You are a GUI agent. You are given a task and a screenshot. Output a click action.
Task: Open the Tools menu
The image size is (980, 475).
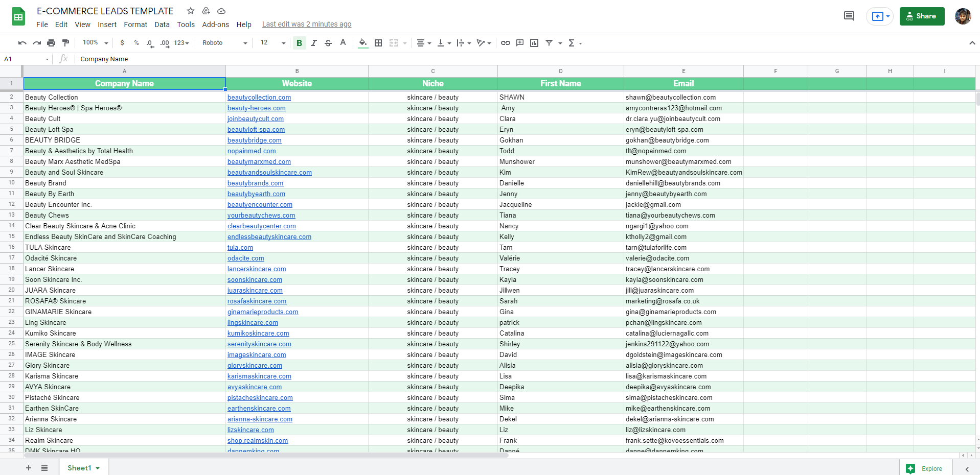pyautogui.click(x=186, y=25)
